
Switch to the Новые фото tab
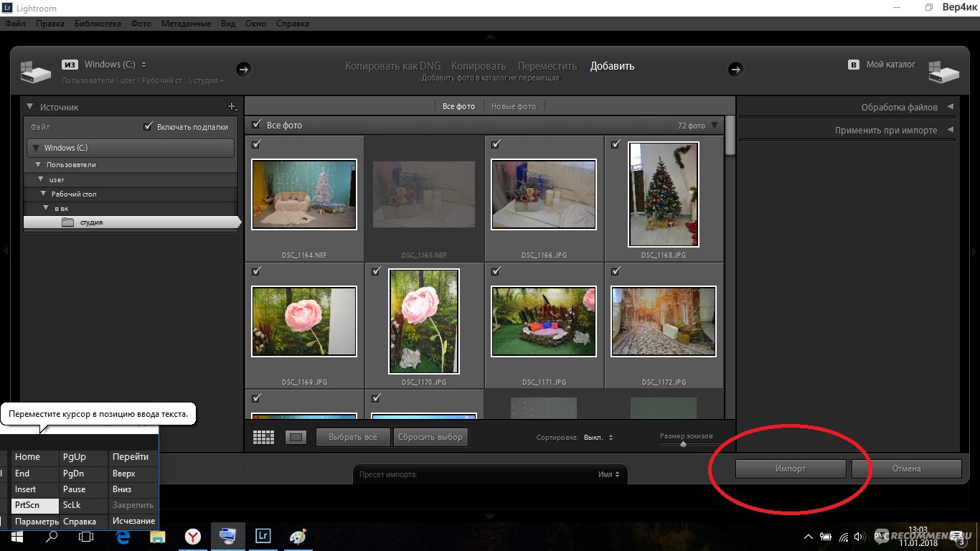[514, 106]
